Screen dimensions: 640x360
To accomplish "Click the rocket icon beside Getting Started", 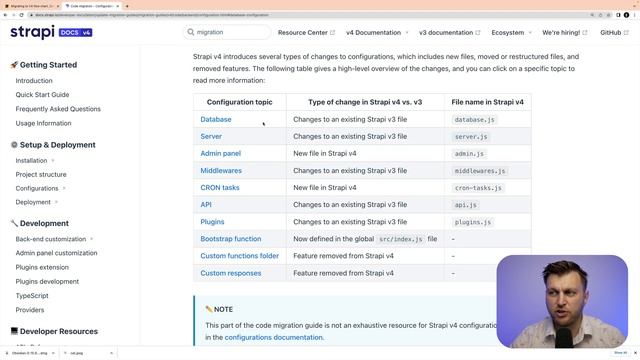I will point(14,64).
